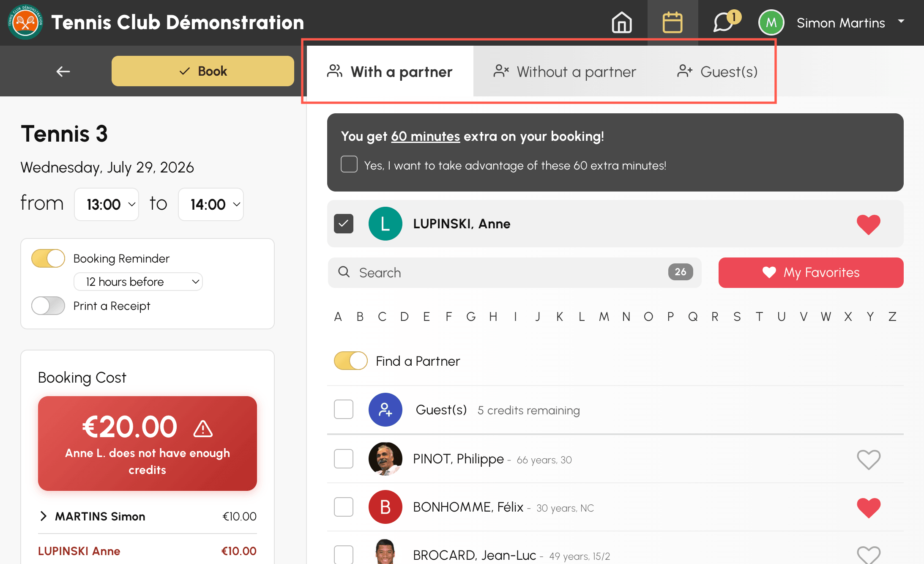Add Philippe Pinot to favorites heart
The height and width of the screenshot is (564, 924).
pyautogui.click(x=869, y=460)
